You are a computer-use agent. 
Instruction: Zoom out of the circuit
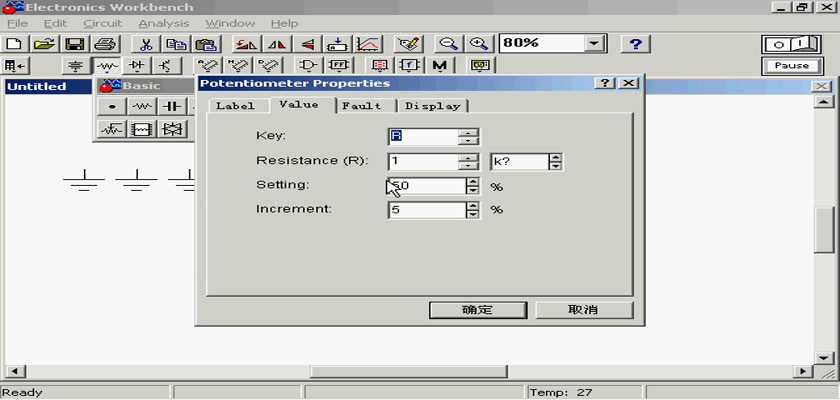[447, 44]
